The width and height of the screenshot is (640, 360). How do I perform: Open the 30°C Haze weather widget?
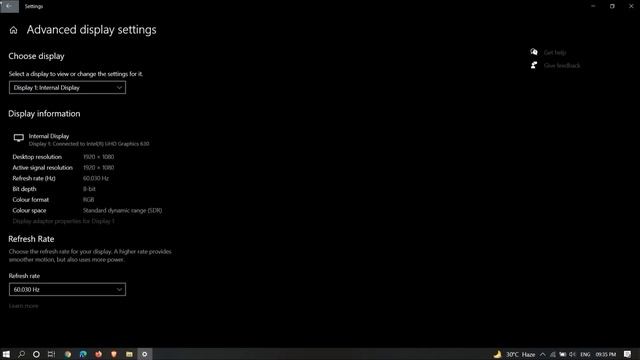click(x=515, y=354)
